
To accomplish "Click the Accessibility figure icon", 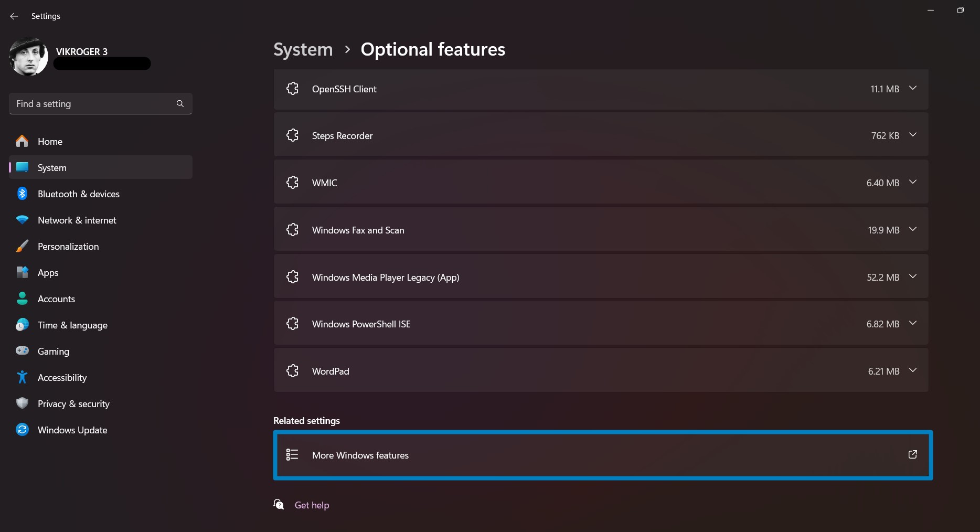I will (x=22, y=377).
